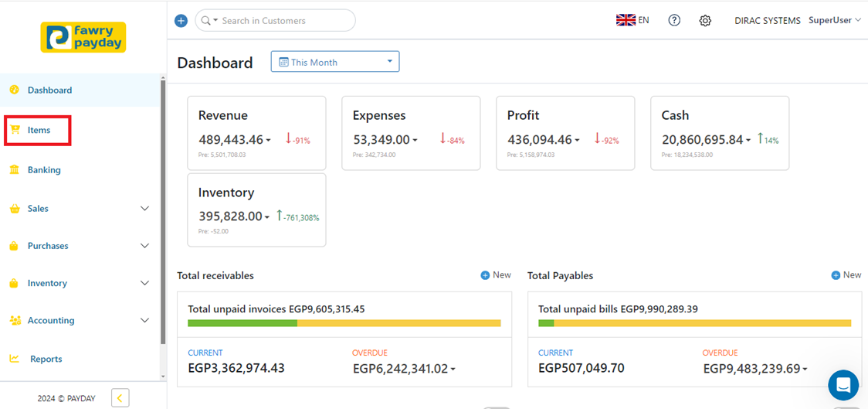Expand the Accounting menu section
The height and width of the screenshot is (409, 868).
[x=144, y=320]
